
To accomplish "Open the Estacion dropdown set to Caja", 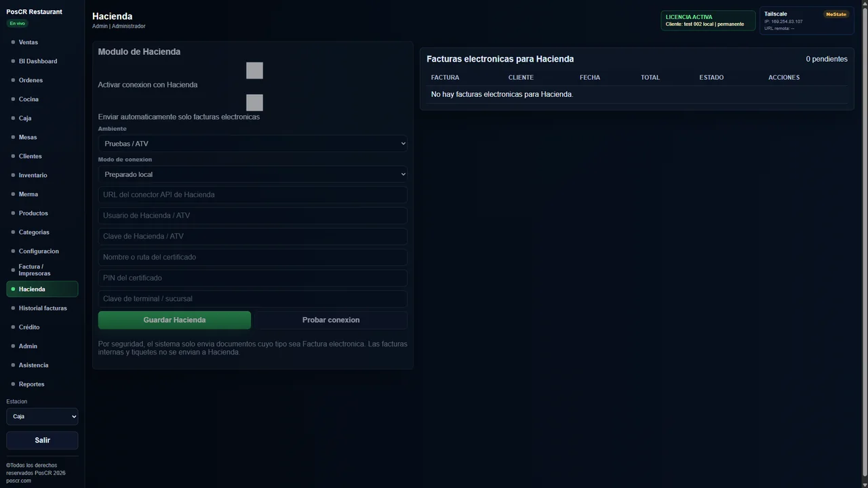I will (x=42, y=416).
